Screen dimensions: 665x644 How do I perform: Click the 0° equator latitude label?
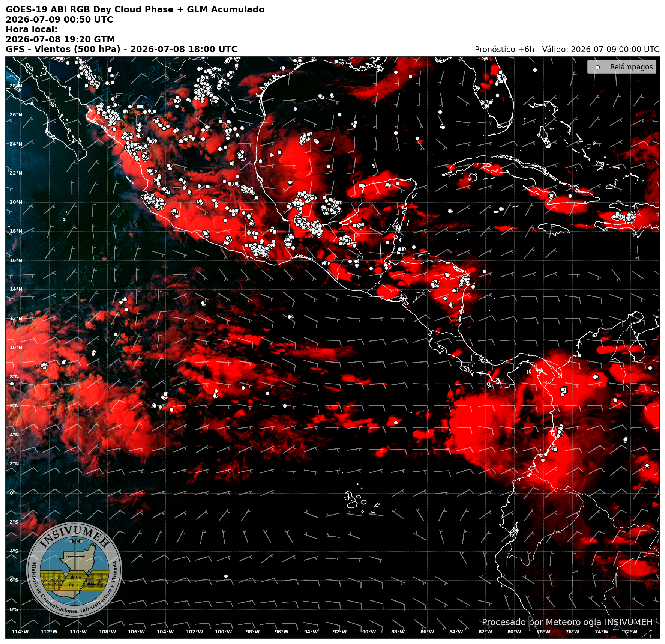tap(12, 493)
